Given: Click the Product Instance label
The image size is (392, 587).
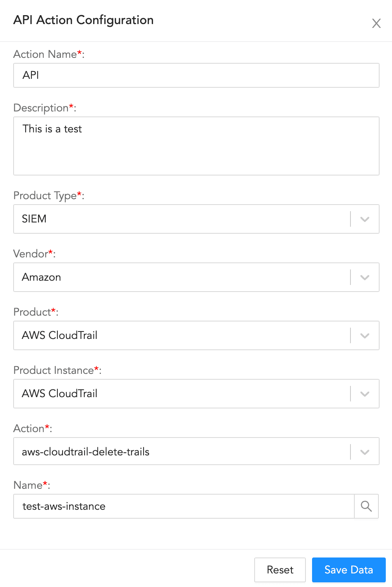Looking at the screenshot, I should tap(54, 370).
